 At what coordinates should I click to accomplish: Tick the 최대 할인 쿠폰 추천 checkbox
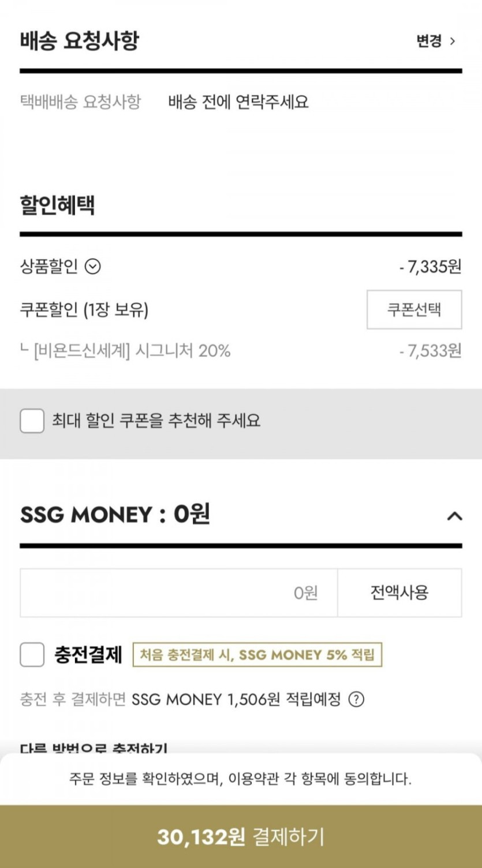tap(32, 420)
